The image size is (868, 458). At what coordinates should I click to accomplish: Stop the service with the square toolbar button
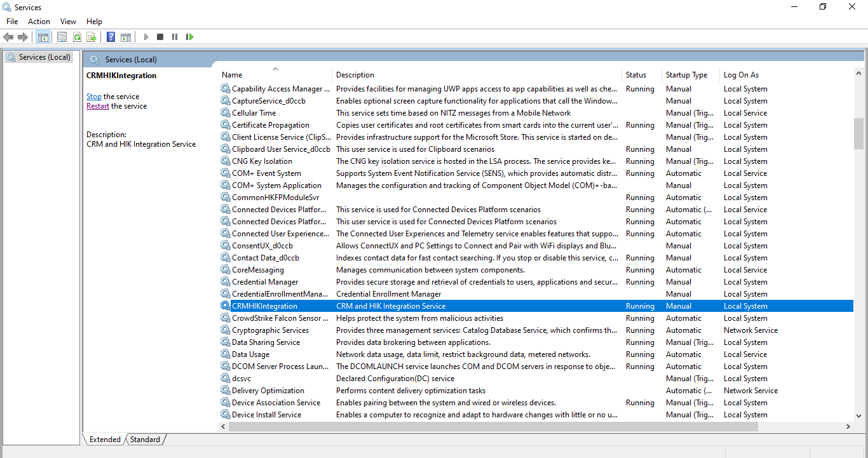[x=160, y=37]
